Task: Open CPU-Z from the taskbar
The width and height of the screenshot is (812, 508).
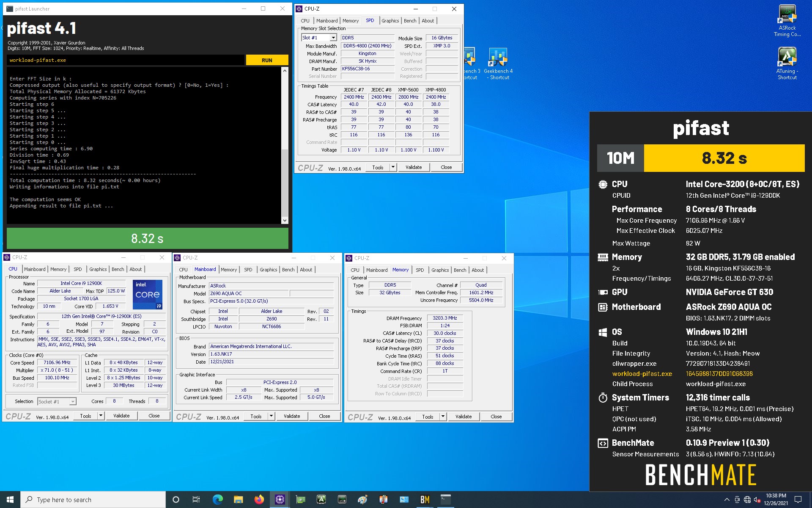Action: (280, 500)
